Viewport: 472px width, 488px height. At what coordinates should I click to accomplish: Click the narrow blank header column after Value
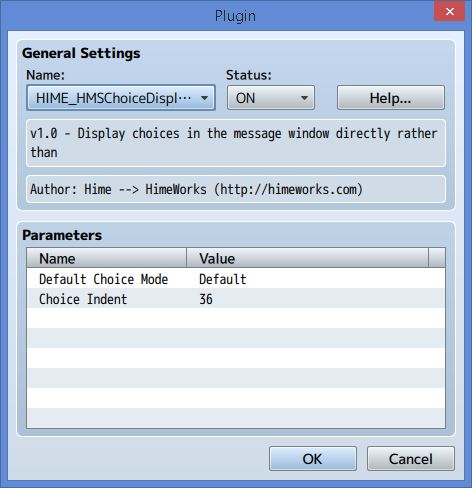point(437,258)
